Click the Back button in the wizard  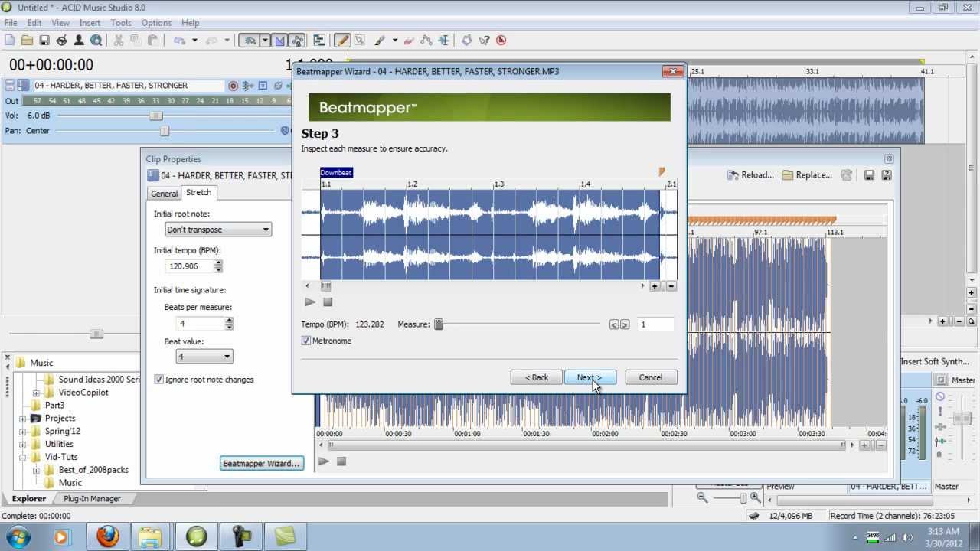536,377
